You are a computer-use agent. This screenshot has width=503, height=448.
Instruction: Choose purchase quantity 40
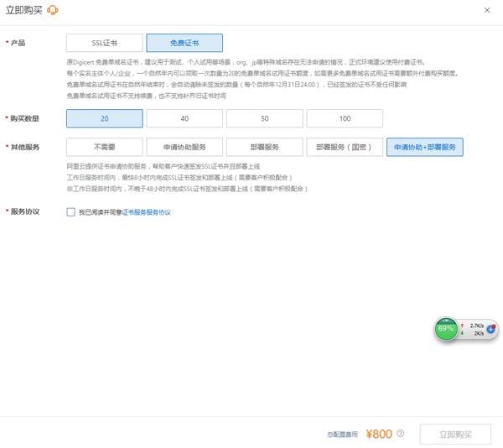pos(184,119)
